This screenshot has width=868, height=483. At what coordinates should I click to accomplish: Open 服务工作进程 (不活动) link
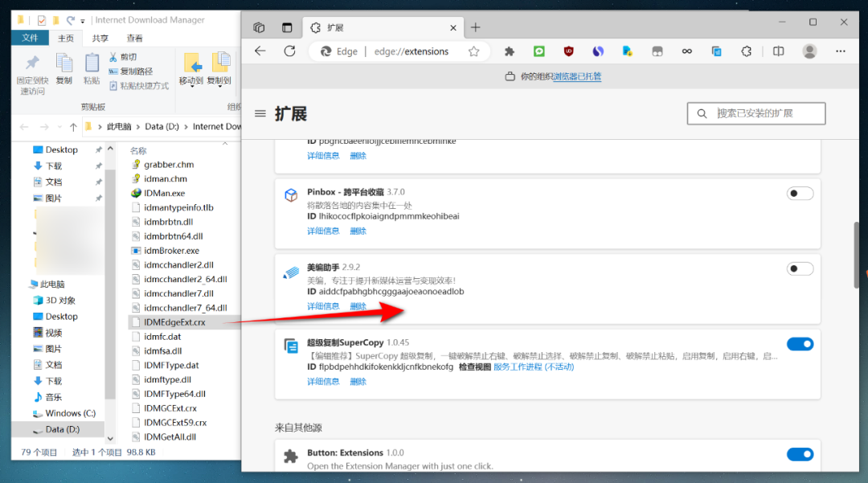point(534,366)
